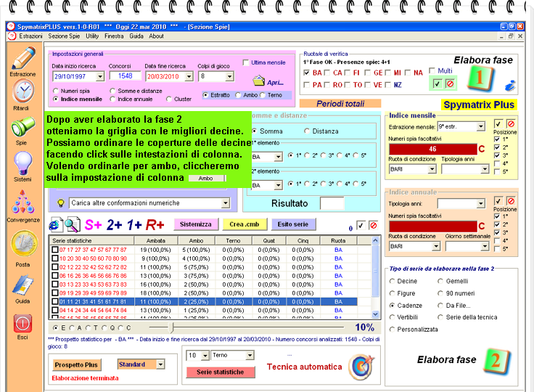
Task: Open the Colpi di gioco dropdown
Action: click(229, 76)
